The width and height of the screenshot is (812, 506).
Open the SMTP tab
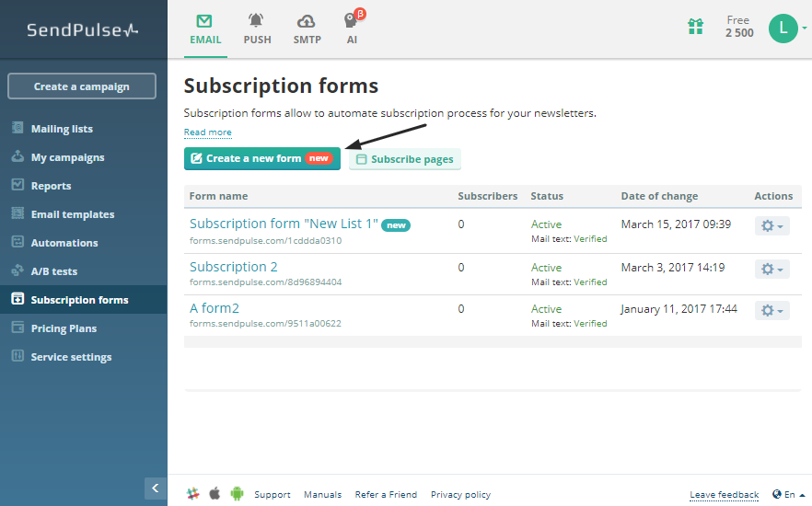coord(307,29)
